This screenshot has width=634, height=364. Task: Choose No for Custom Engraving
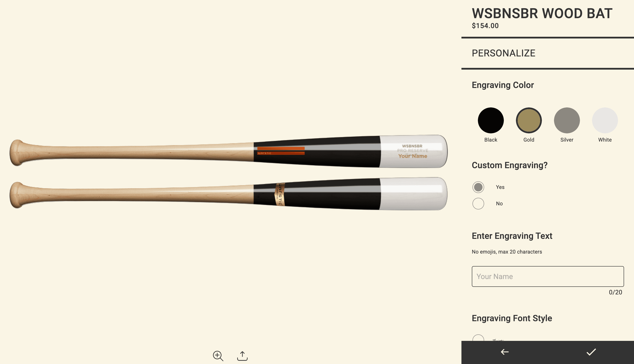[478, 203]
